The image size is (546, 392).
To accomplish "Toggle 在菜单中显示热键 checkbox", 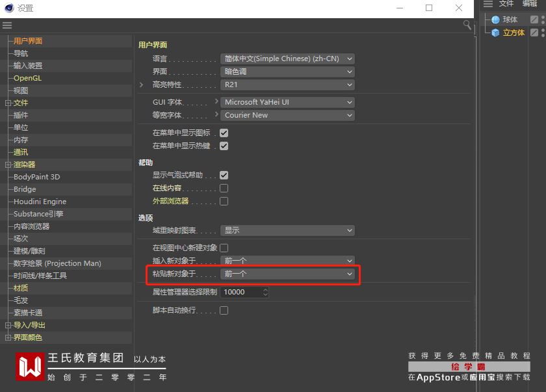I will (224, 146).
